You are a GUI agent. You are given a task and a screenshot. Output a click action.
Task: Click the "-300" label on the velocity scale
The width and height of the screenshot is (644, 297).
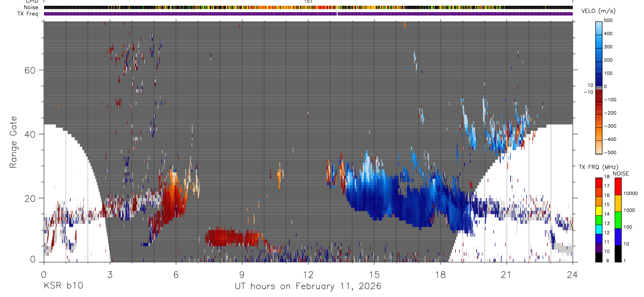tap(610, 126)
